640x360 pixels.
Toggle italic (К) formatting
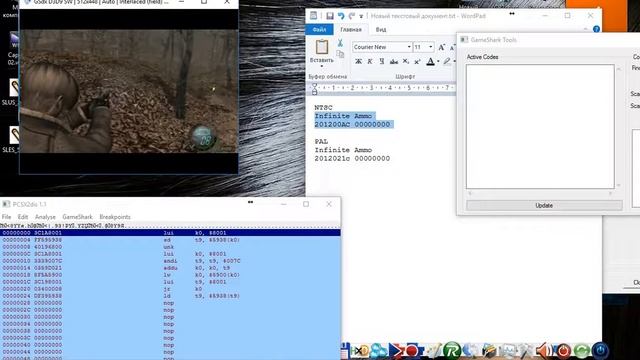(370, 62)
